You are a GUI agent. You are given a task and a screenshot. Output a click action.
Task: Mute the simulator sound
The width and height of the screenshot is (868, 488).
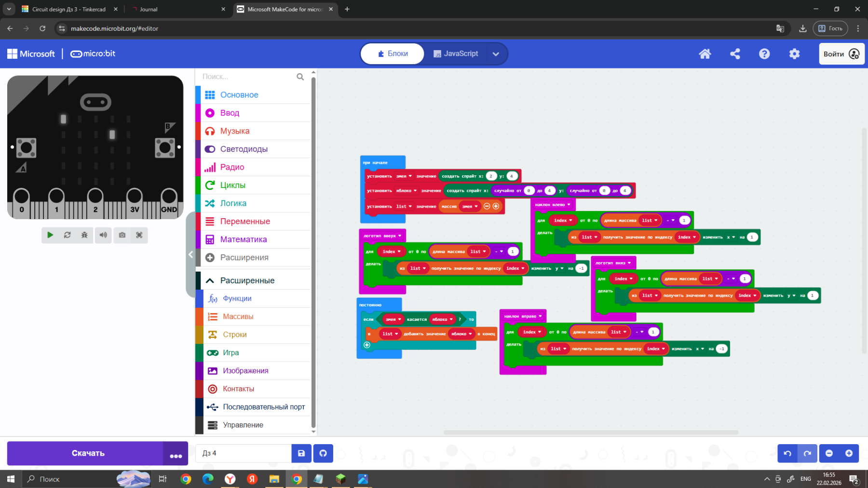[103, 235]
